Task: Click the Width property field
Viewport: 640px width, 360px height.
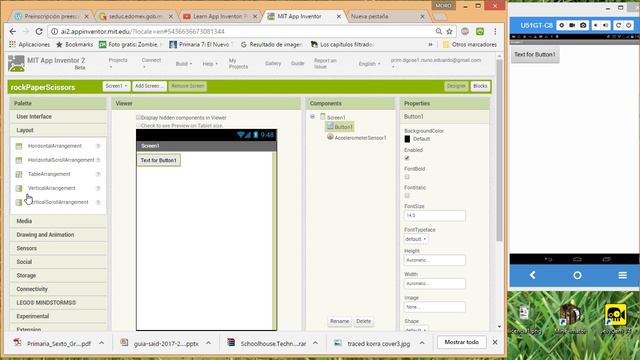Action: 434,283
